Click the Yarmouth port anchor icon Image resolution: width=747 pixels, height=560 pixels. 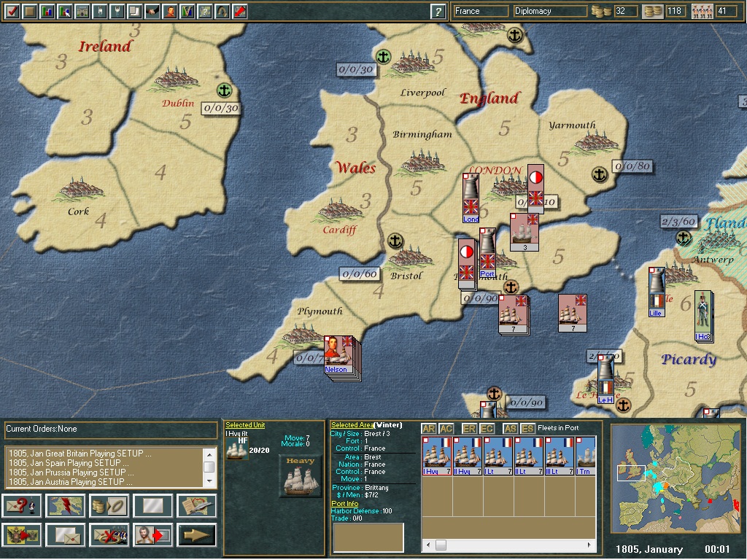pyautogui.click(x=600, y=174)
